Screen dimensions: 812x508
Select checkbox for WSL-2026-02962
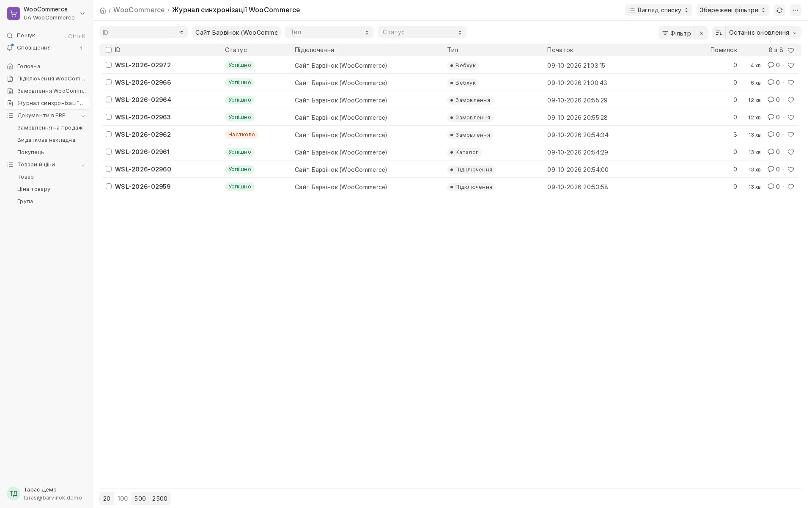pyautogui.click(x=109, y=134)
